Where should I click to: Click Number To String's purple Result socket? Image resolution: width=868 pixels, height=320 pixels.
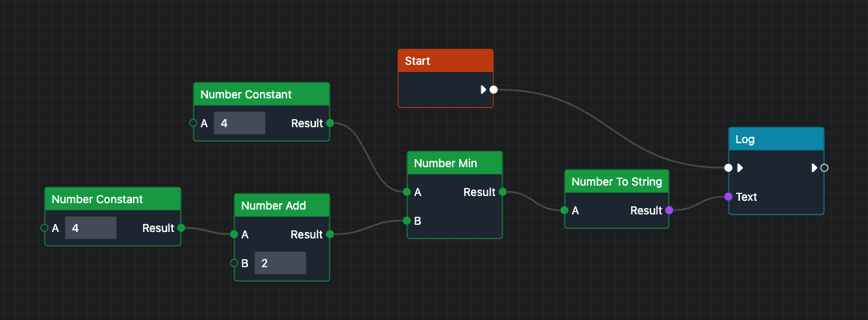click(669, 210)
